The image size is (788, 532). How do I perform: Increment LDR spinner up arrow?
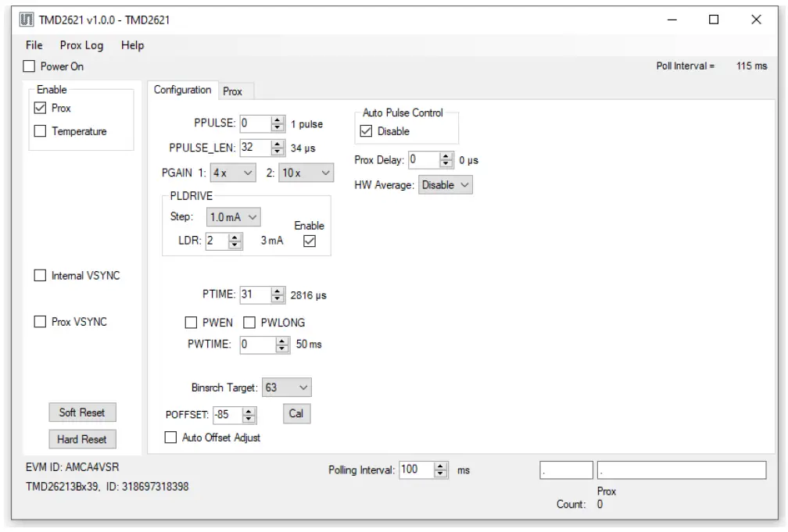235,238
